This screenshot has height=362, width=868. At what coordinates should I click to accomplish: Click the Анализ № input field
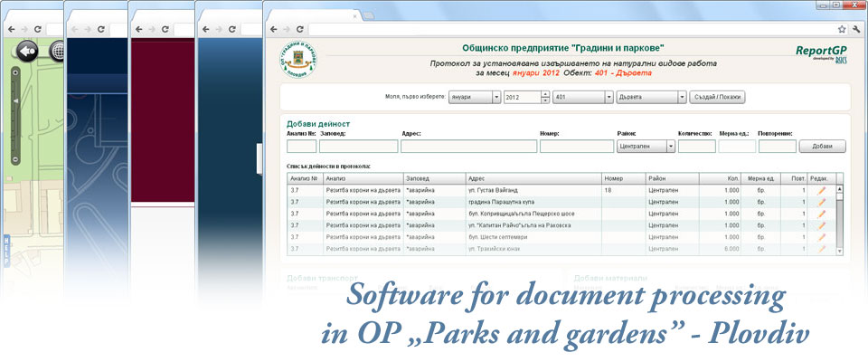302,147
